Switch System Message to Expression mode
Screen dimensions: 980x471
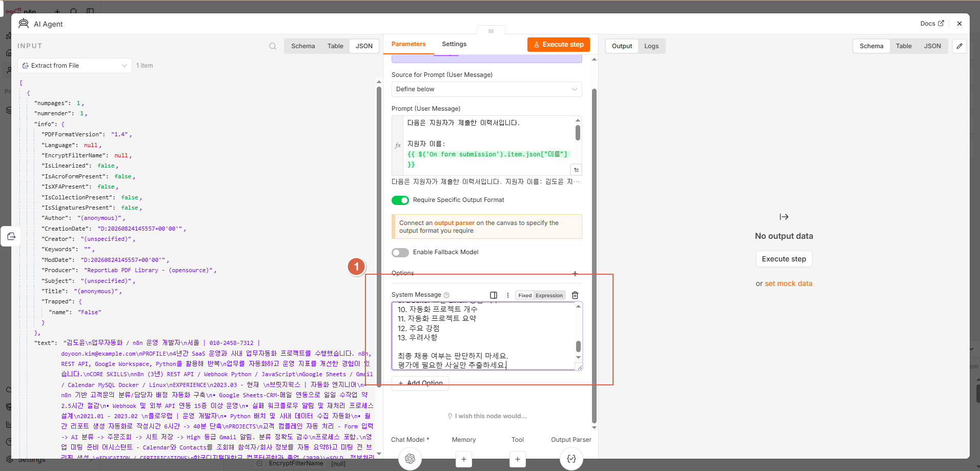pos(549,295)
